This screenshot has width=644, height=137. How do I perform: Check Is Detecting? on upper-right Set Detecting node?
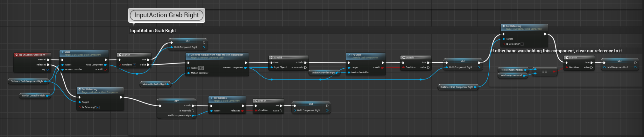pos(522,44)
